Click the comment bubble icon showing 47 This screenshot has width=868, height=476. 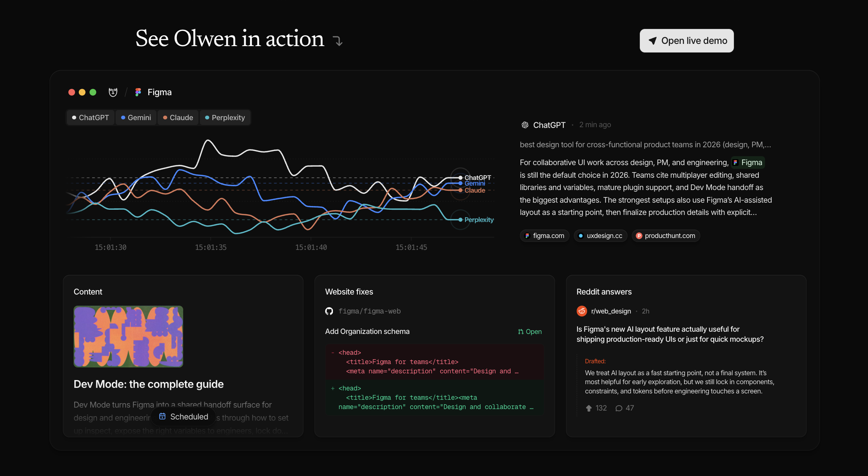[x=619, y=408]
